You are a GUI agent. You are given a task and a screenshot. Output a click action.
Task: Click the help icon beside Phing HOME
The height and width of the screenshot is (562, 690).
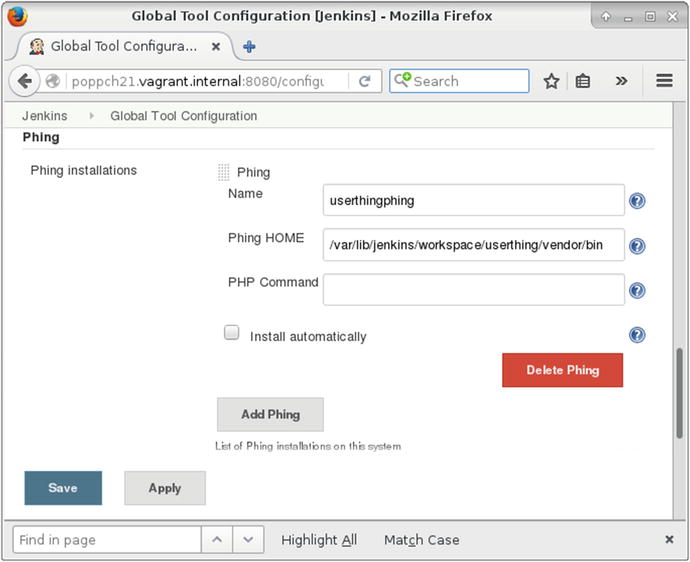[x=637, y=246]
